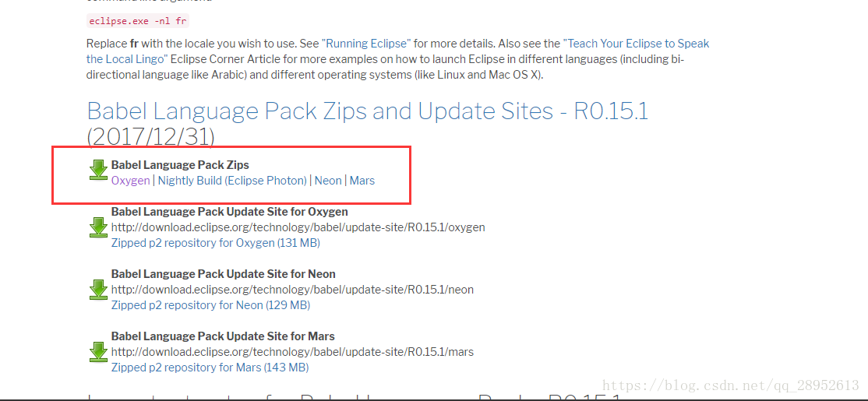
Task: Click the download icon for Mars update site
Action: click(98, 352)
